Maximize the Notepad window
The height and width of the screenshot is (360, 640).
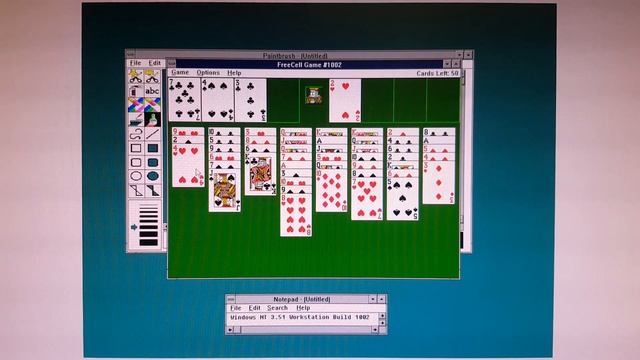381,299
